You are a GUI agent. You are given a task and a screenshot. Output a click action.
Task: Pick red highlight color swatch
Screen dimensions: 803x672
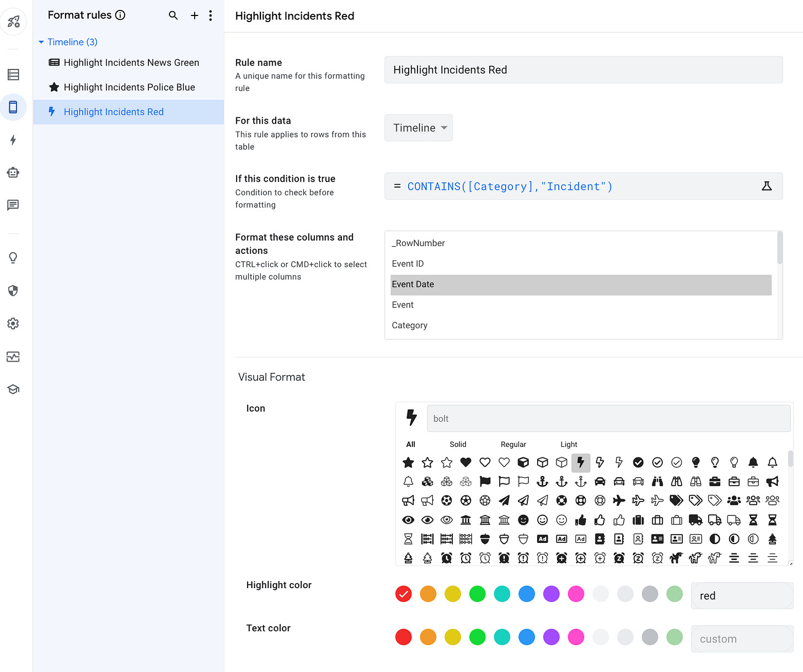click(404, 594)
